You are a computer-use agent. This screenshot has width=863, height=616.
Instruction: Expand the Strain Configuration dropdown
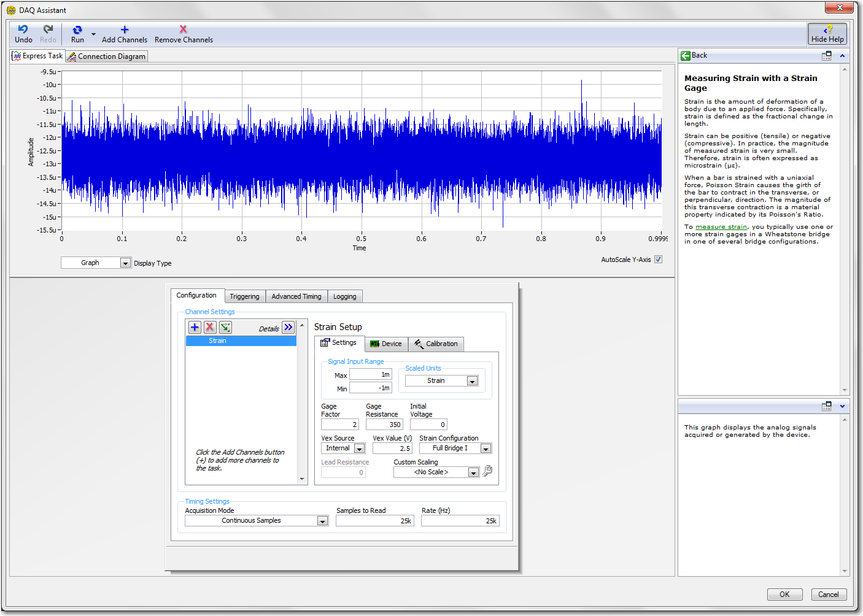tap(486, 449)
